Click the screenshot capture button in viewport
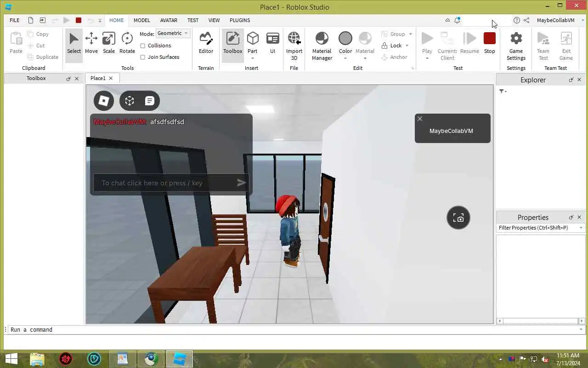 pyautogui.click(x=458, y=218)
